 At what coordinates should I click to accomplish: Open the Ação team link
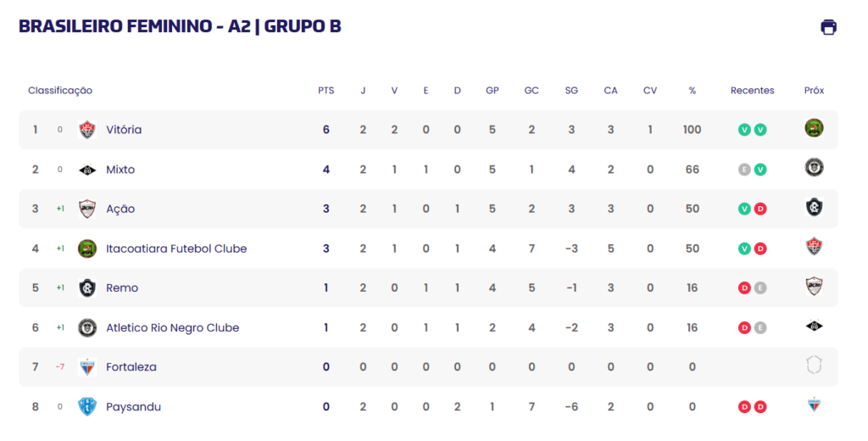(x=120, y=209)
